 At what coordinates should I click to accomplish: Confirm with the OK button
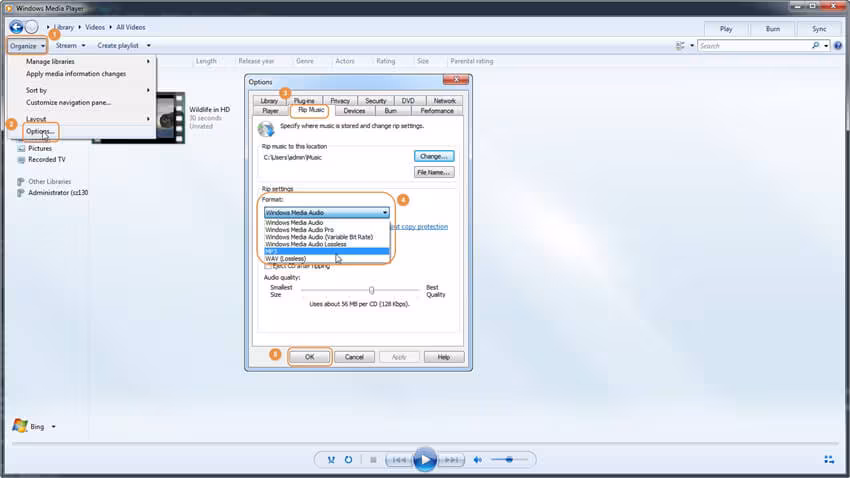click(x=310, y=357)
